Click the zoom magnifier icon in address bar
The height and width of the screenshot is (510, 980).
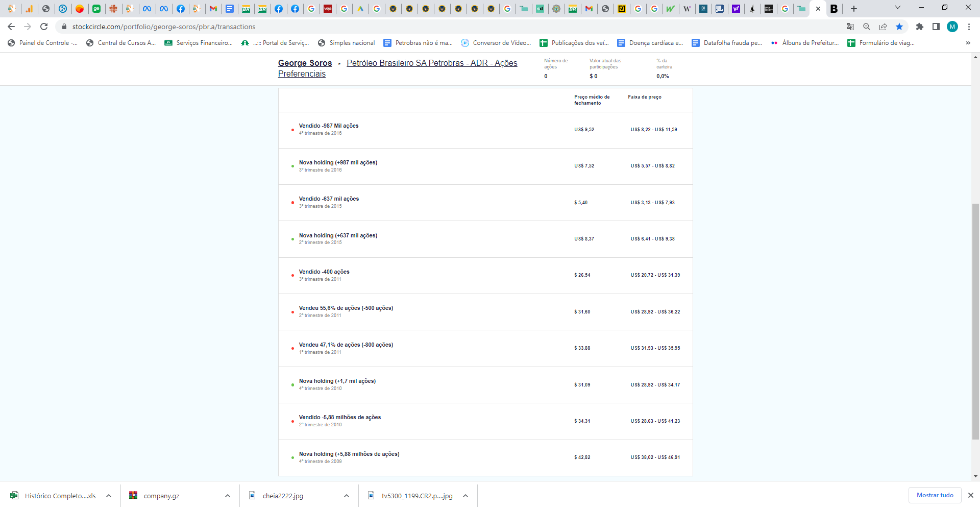pos(867,27)
